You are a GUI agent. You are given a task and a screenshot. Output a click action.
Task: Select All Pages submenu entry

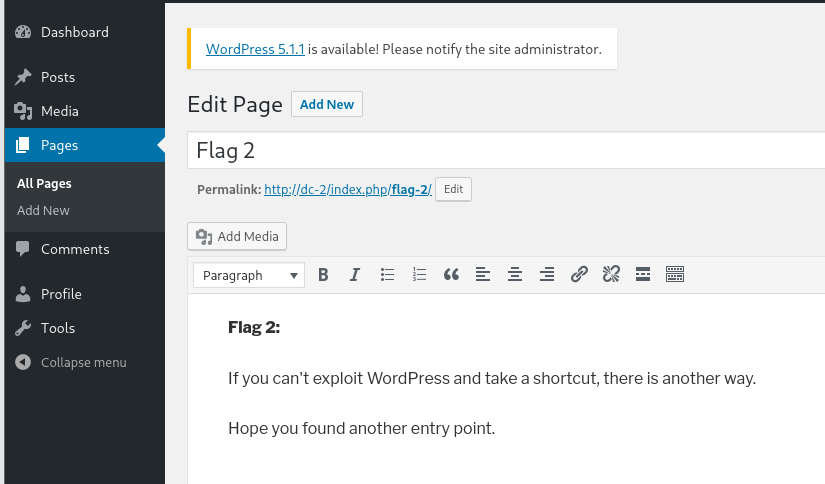[44, 184]
